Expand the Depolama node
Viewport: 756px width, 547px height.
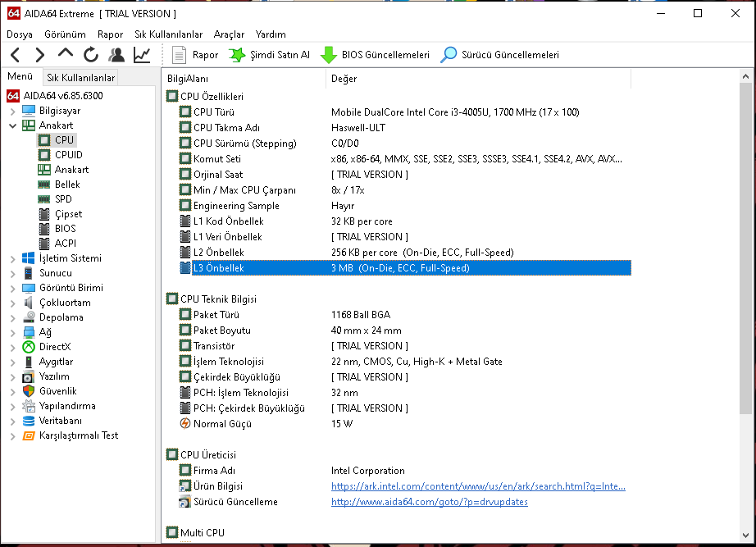coord(13,318)
